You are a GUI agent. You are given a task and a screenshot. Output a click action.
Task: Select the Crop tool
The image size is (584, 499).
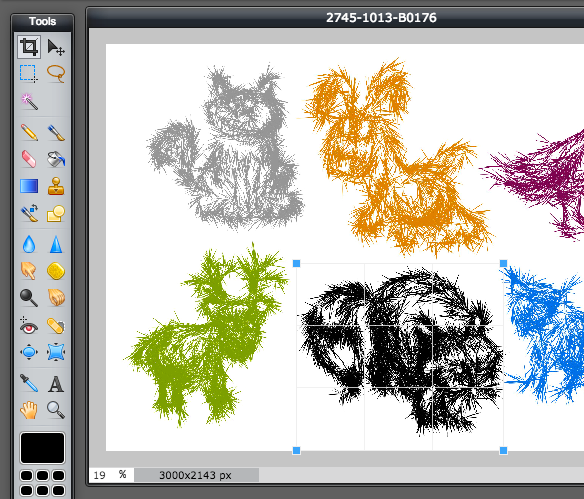tap(29, 47)
